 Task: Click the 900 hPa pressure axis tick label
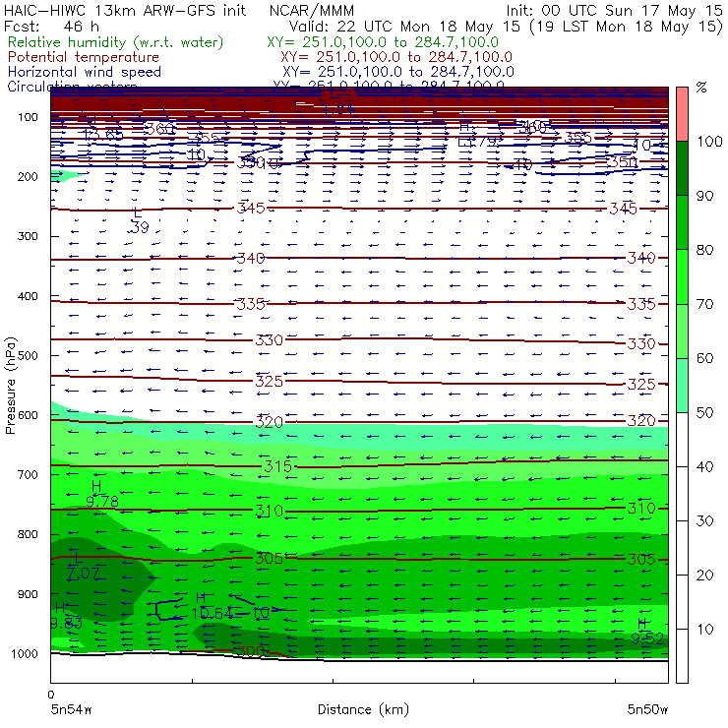click(28, 594)
